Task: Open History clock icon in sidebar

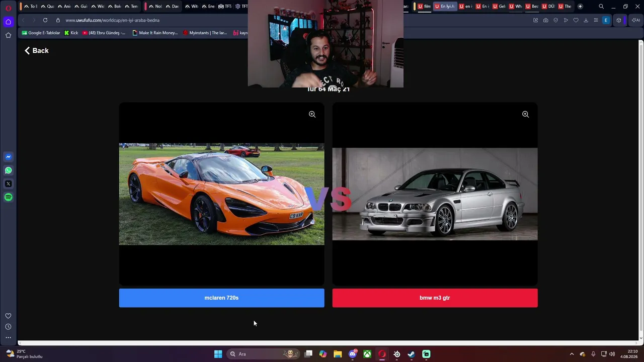Action: tap(8, 327)
